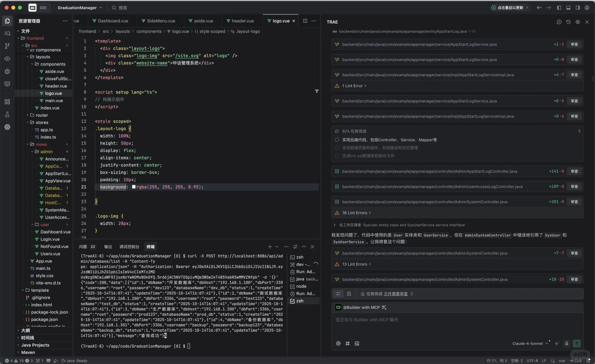Toggle the right secondary sidebar

click(x=578, y=8)
